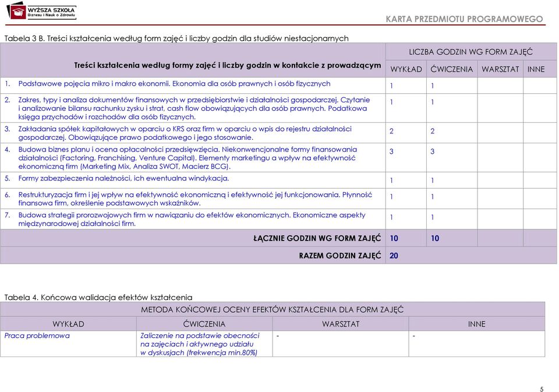Select the caption 'Tabela 3 B. Treści kształcenia'
Screen dimensions: 559x392
176,38
